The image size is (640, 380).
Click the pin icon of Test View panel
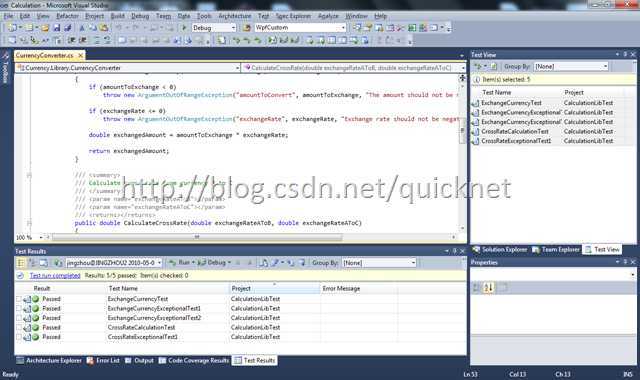(625, 54)
